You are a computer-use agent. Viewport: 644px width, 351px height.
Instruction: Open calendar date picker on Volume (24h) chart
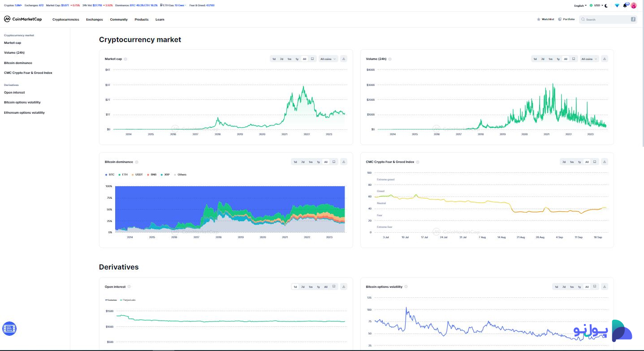573,59
